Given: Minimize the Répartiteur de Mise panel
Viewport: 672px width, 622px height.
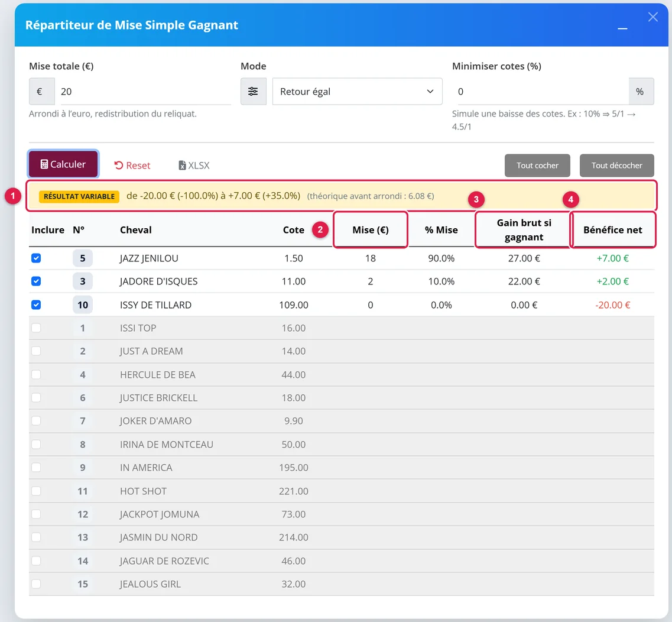Looking at the screenshot, I should click(622, 28).
